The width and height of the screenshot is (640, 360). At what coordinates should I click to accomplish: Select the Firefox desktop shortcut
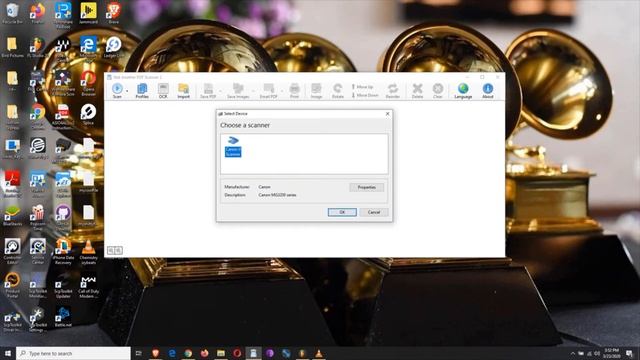38,13
